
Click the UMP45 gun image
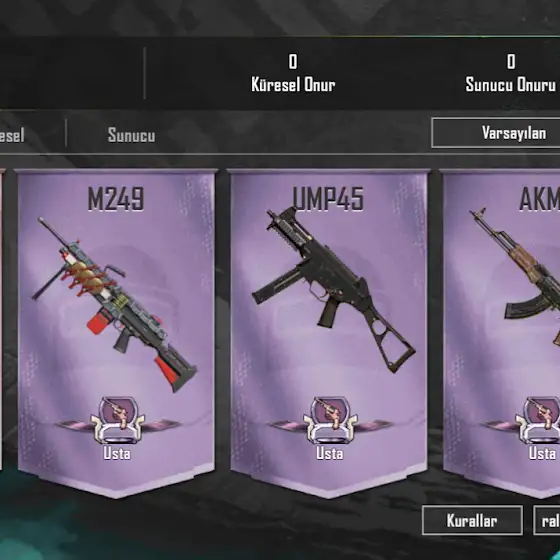tap(334, 290)
